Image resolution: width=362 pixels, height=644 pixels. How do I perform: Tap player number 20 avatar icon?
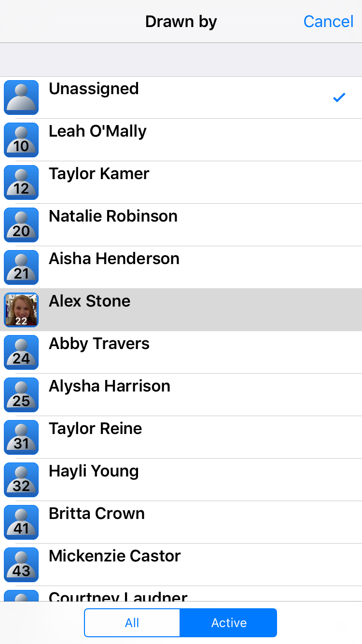(x=21, y=225)
